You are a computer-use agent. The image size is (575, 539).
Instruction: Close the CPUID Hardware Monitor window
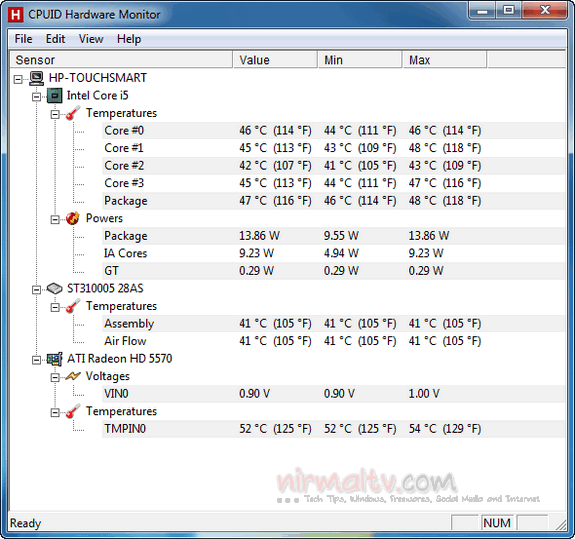pyautogui.click(x=545, y=11)
